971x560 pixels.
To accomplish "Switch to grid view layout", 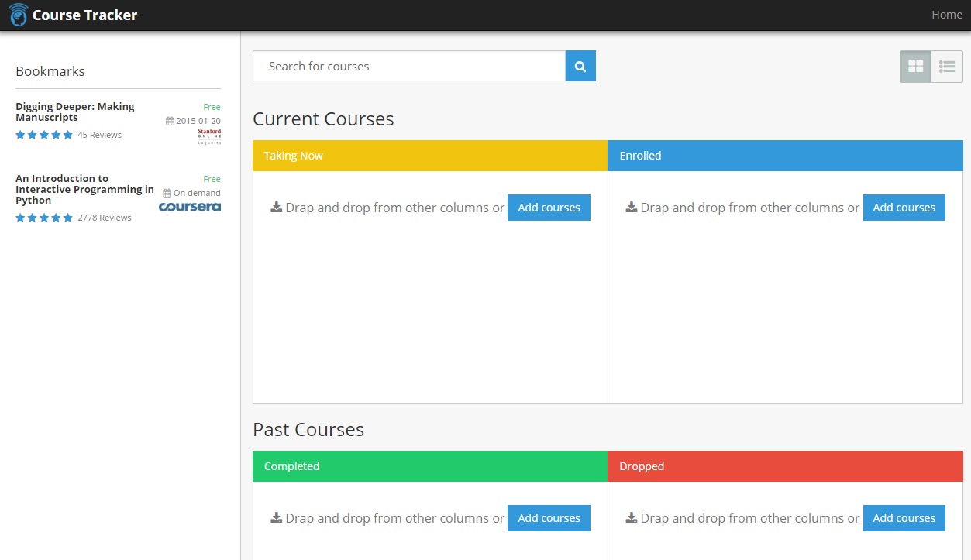I will (915, 67).
